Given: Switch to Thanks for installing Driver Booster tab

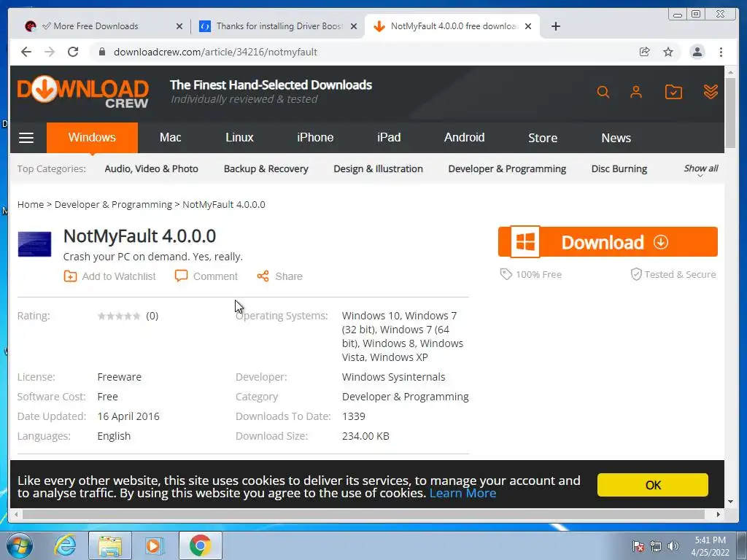Looking at the screenshot, I should [279, 26].
